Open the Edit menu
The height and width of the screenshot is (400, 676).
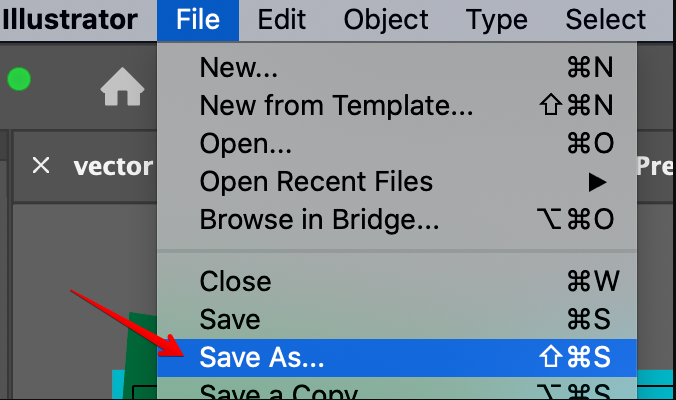(281, 20)
